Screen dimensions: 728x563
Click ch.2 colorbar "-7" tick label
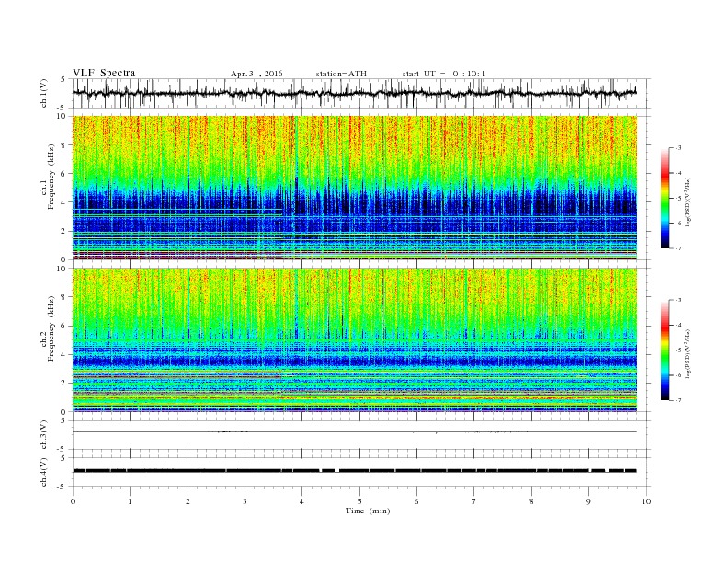[678, 400]
